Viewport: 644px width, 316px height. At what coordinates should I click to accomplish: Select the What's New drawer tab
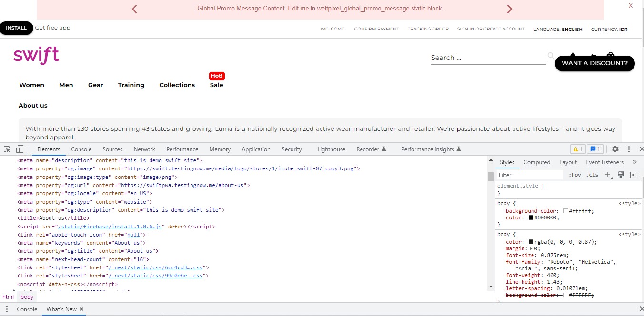pyautogui.click(x=61, y=309)
